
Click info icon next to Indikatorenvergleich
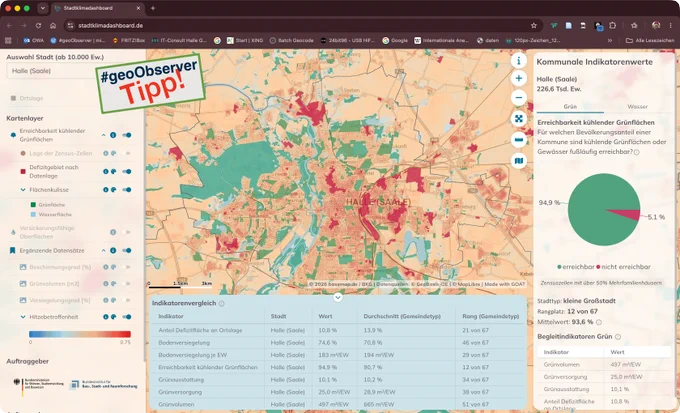click(222, 303)
